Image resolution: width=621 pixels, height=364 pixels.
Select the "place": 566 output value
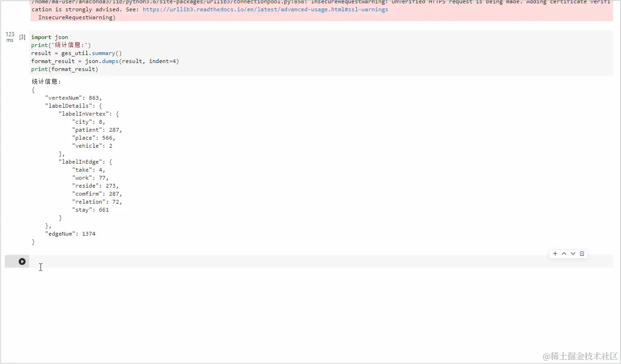[94, 138]
